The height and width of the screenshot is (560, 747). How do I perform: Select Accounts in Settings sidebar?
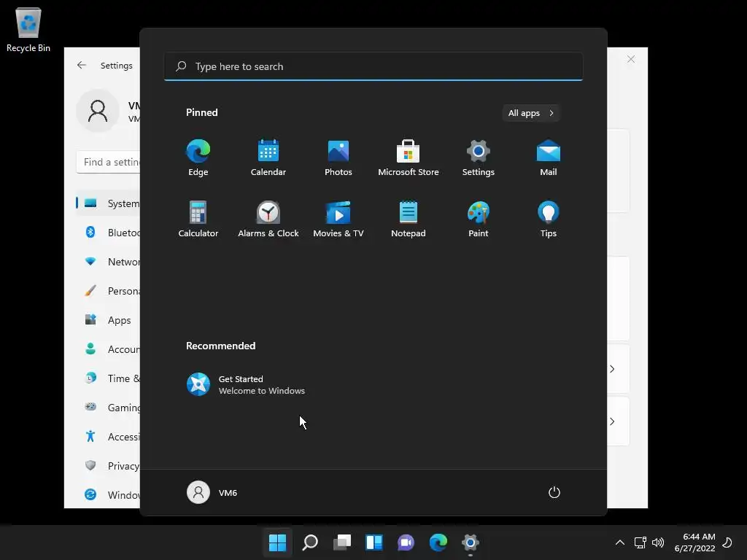(109, 349)
